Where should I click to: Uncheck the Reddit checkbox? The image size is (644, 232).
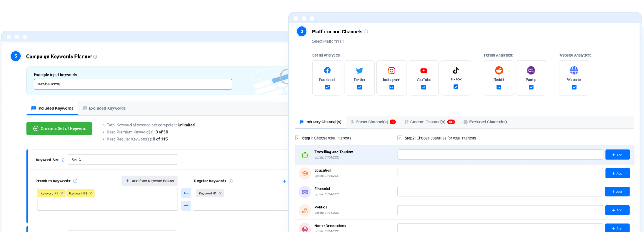(499, 87)
